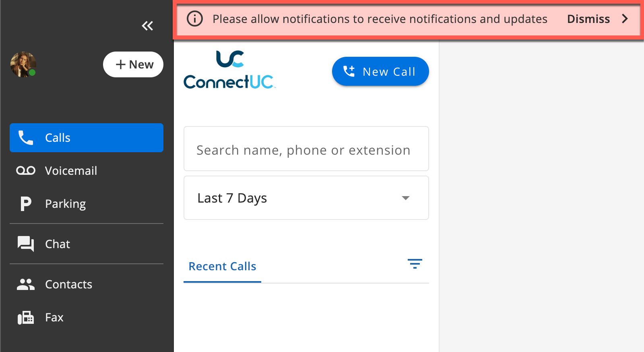Switch to the Recent Calls tab
The width and height of the screenshot is (644, 352).
(x=222, y=266)
